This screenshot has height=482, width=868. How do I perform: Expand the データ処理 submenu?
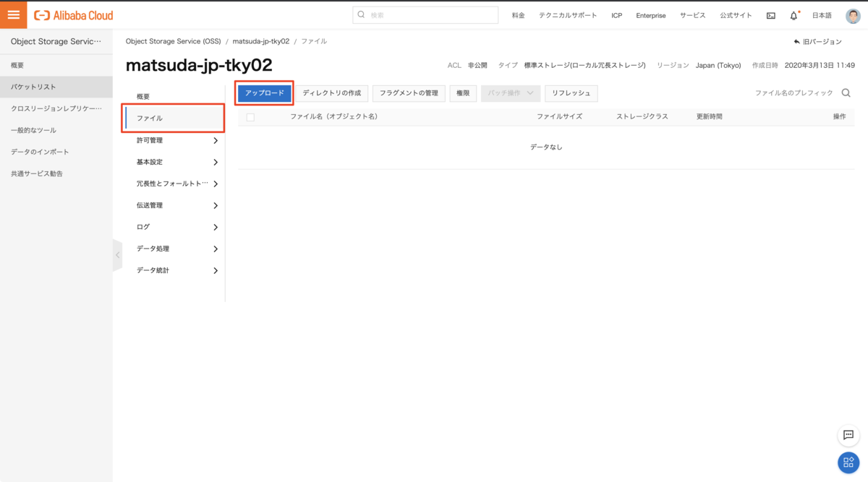[215, 249]
